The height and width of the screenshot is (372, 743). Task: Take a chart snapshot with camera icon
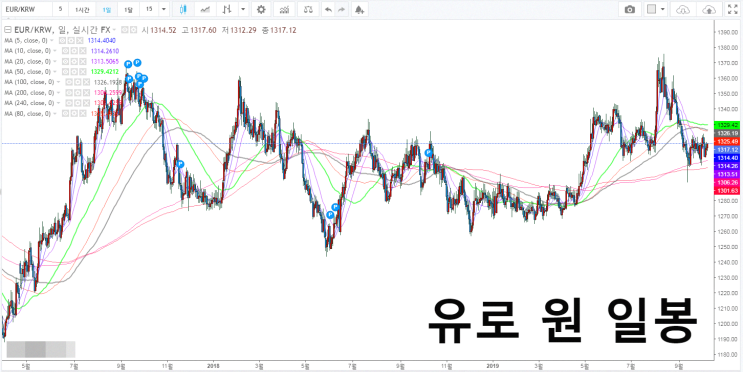coord(630,9)
